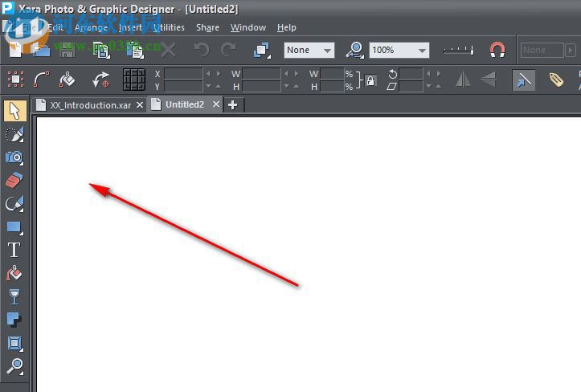Click the scale line widths curve icon
Viewport: 581px width, 392px height.
(41, 80)
